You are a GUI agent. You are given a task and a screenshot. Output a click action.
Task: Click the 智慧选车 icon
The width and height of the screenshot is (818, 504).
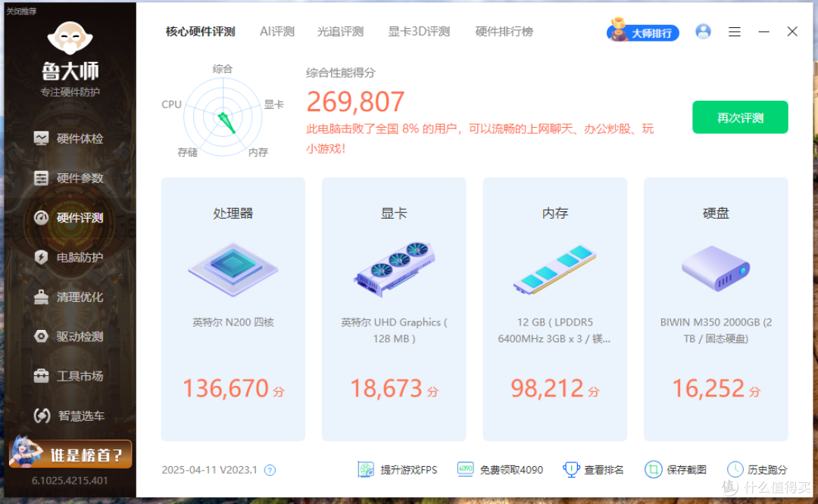(42, 415)
